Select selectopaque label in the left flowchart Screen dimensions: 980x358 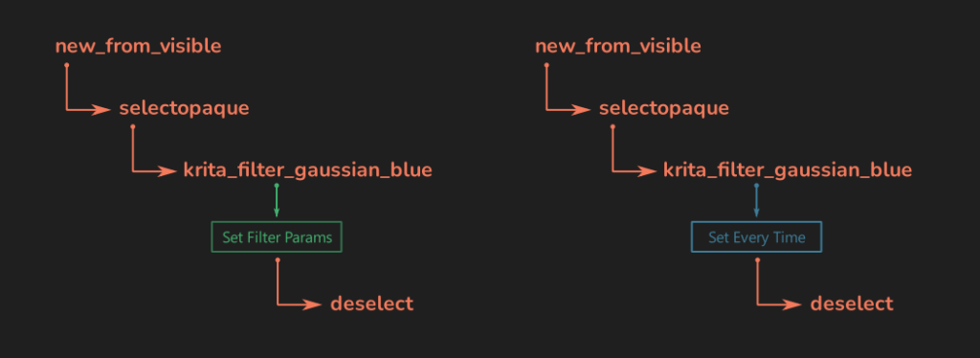click(185, 109)
